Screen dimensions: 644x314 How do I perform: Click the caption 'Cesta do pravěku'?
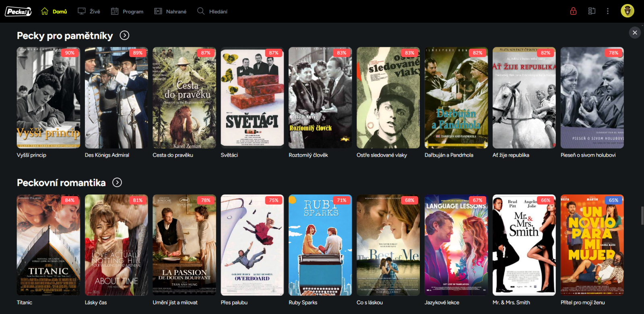click(173, 155)
